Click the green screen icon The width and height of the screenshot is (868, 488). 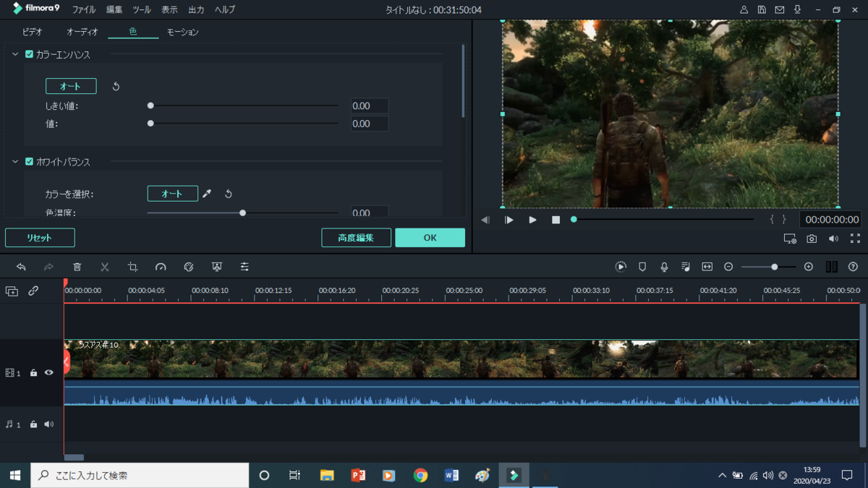click(217, 267)
